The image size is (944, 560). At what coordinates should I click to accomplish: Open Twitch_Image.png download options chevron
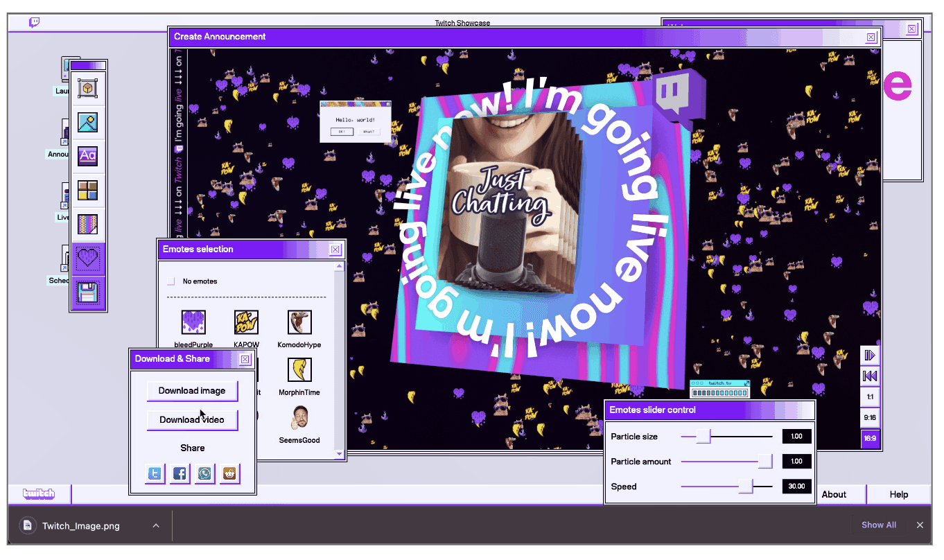tap(156, 525)
